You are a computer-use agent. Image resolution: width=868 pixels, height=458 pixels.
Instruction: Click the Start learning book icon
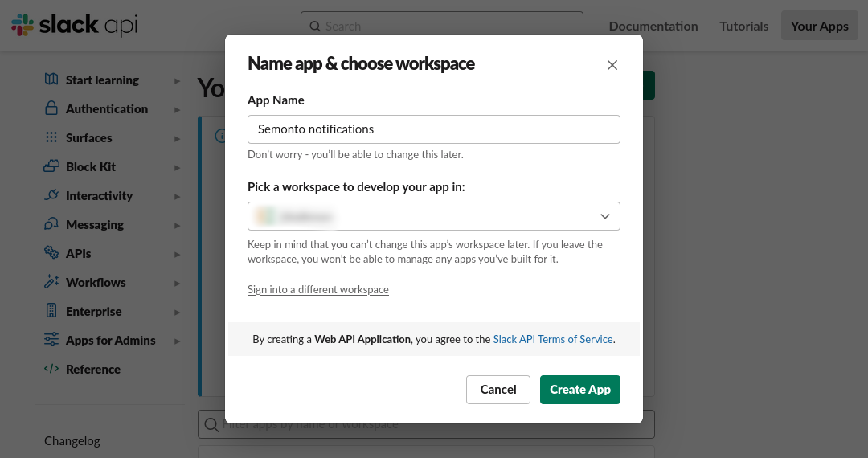pos(51,80)
